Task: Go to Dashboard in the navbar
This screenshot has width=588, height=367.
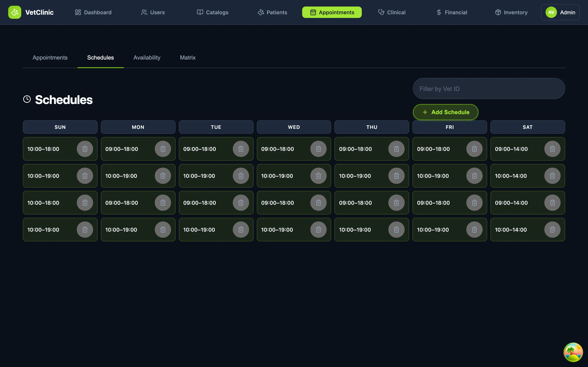Action: [93, 12]
